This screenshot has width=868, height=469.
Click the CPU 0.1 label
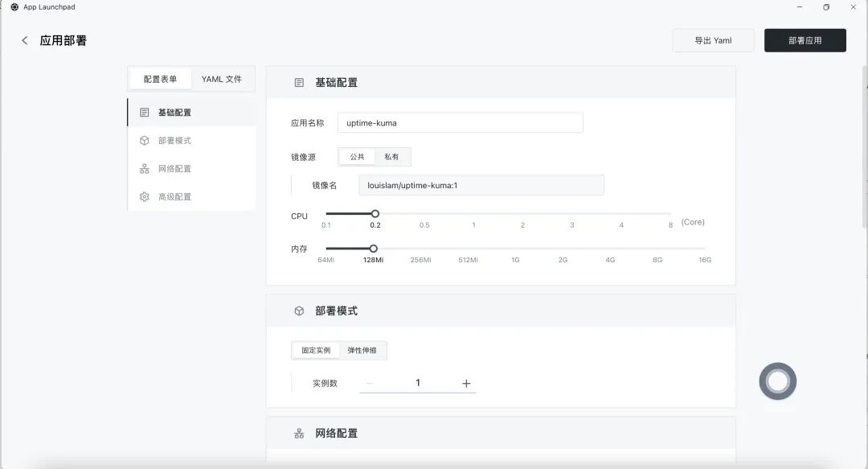click(326, 225)
